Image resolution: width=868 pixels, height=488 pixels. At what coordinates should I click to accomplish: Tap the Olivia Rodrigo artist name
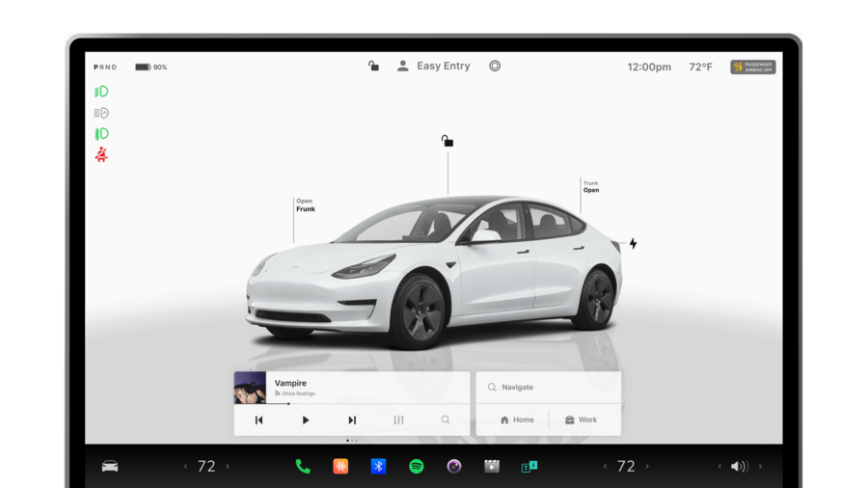pos(298,393)
